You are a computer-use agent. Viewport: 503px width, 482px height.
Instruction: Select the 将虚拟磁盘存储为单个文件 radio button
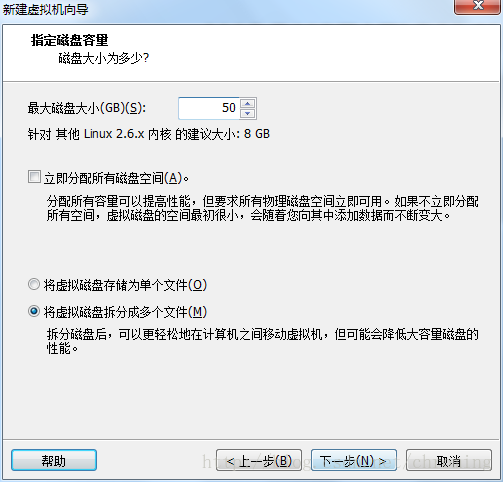coord(34,284)
